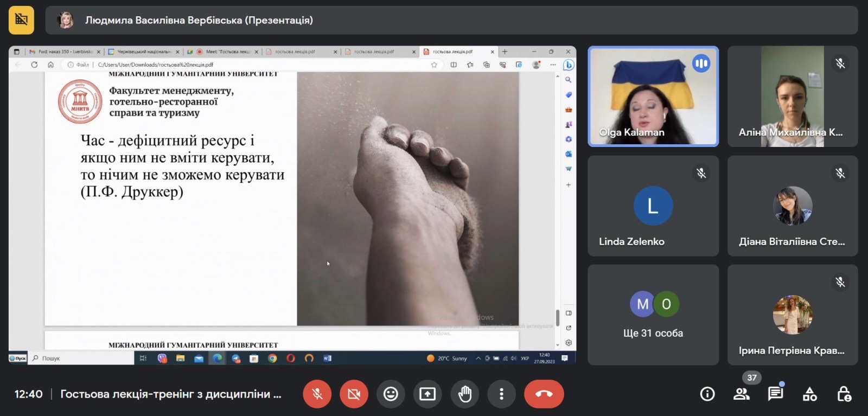Open the activities panel
The width and height of the screenshot is (868, 416).
pos(809,394)
